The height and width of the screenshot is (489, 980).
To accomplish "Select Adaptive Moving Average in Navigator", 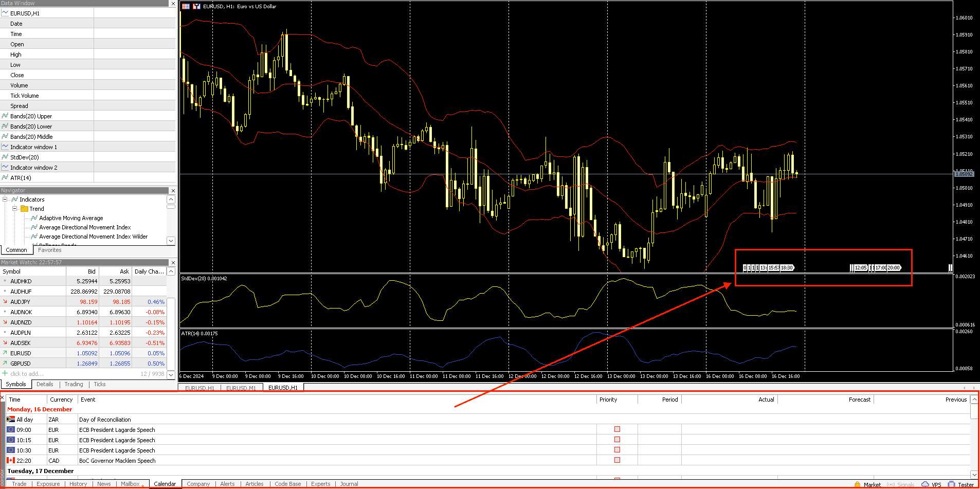I will (x=70, y=218).
